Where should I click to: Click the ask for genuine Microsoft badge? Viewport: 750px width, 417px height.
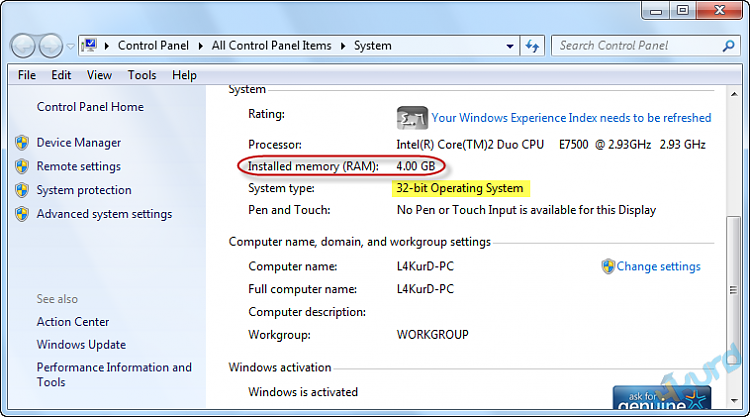(662, 397)
